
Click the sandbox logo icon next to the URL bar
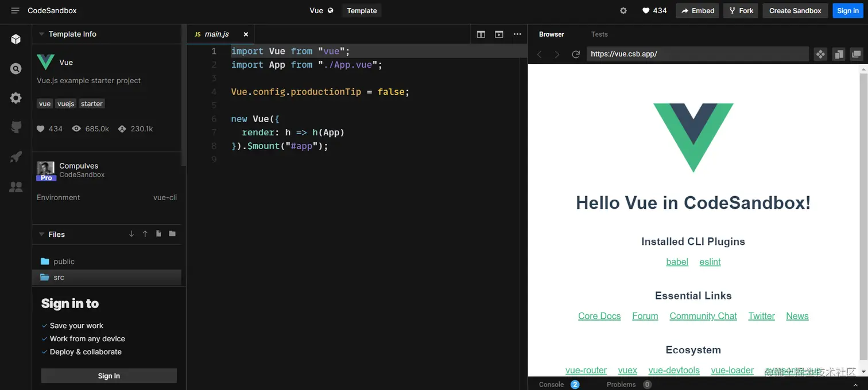tap(820, 54)
